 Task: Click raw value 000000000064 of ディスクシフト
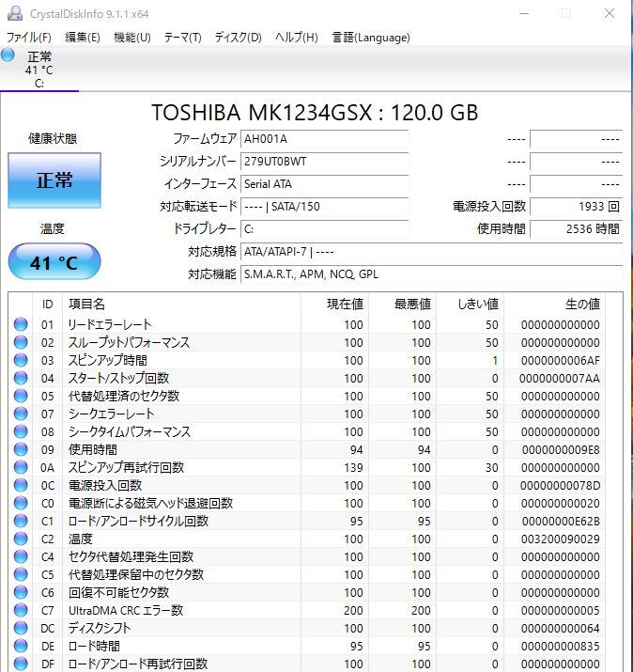(x=560, y=628)
